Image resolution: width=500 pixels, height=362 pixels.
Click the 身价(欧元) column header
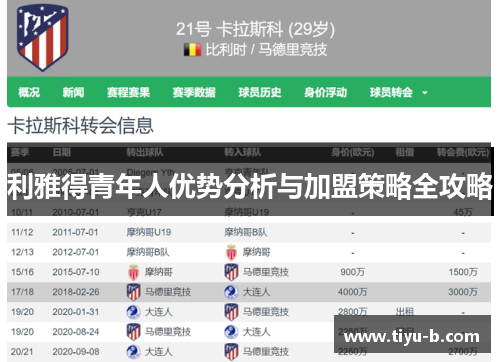pyautogui.click(x=353, y=152)
